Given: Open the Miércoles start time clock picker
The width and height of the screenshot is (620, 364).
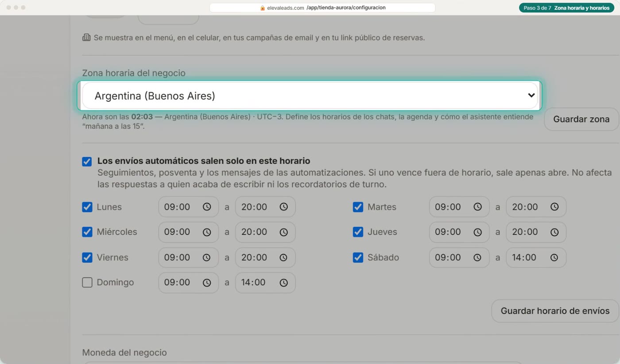Looking at the screenshot, I should point(207,232).
